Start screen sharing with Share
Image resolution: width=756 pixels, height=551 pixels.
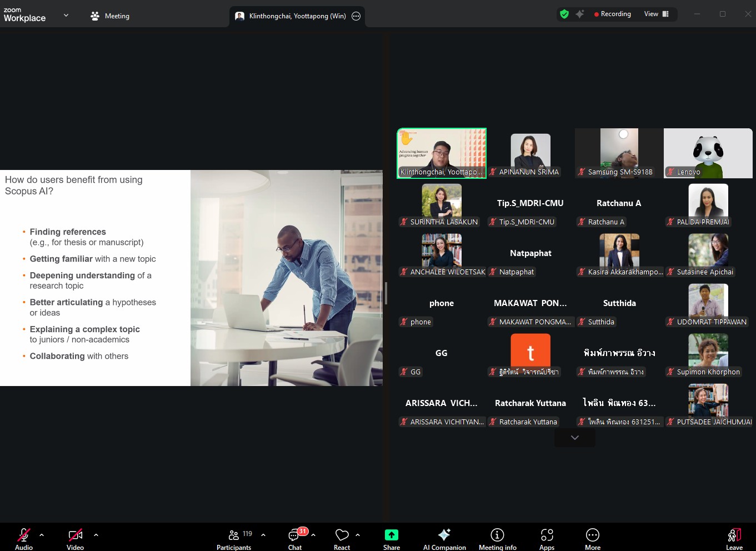391,538
